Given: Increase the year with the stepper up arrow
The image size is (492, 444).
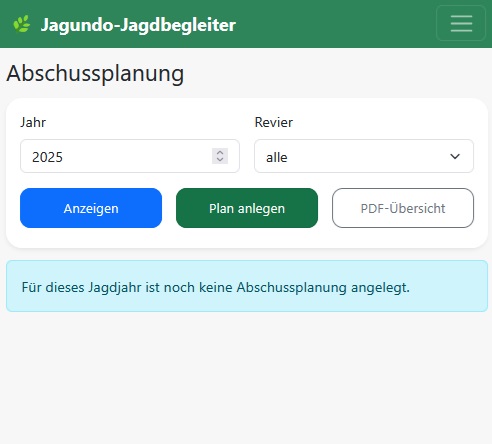Looking at the screenshot, I should click(x=220, y=152).
